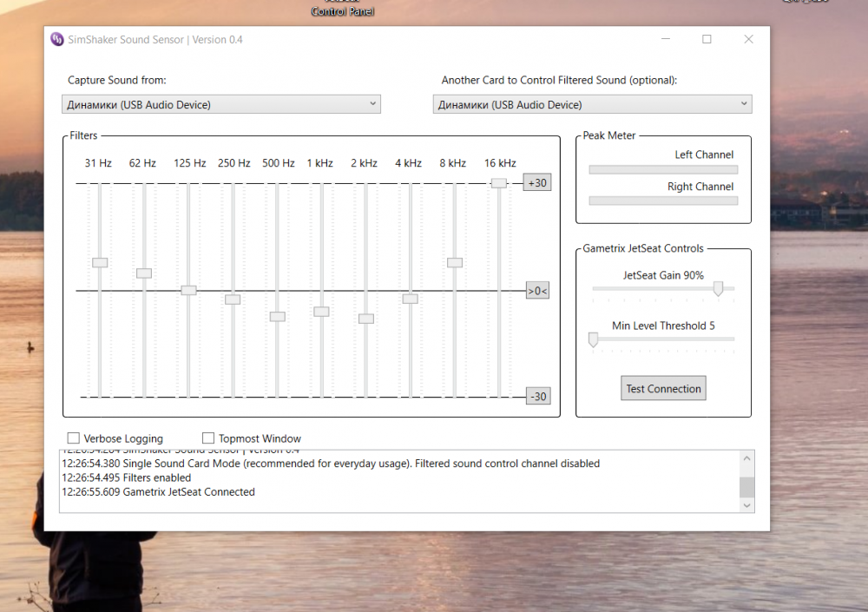Click the log panel scrollbar thumb

[x=746, y=486]
